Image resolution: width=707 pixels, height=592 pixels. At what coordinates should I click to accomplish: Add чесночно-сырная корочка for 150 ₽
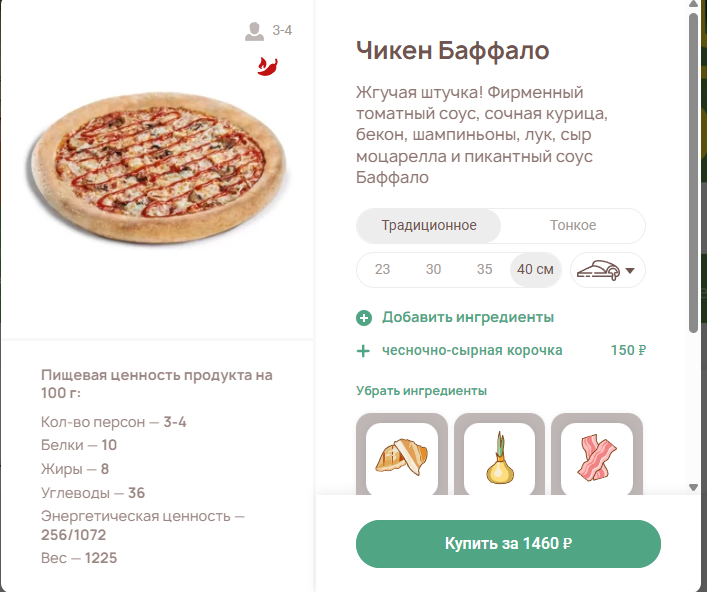pos(472,351)
